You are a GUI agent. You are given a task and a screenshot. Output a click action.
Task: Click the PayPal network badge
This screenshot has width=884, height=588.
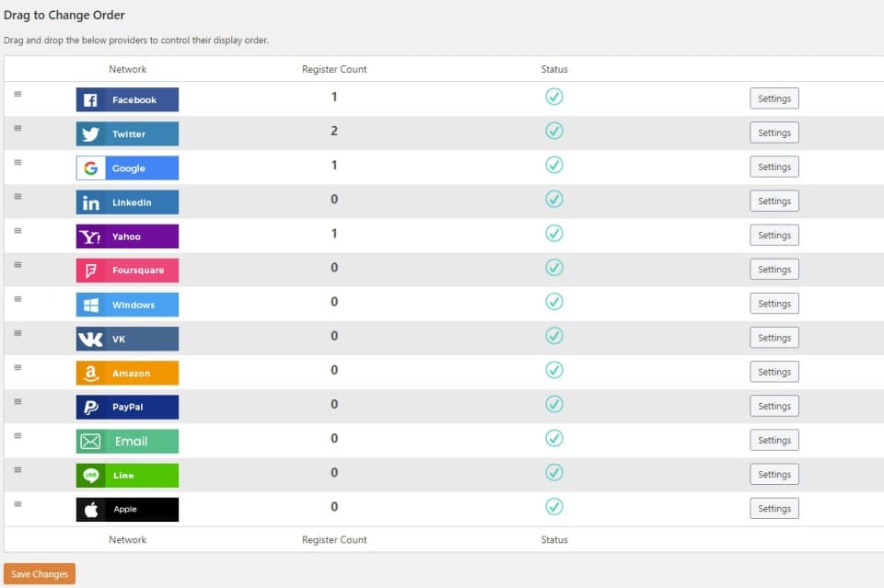[127, 408]
